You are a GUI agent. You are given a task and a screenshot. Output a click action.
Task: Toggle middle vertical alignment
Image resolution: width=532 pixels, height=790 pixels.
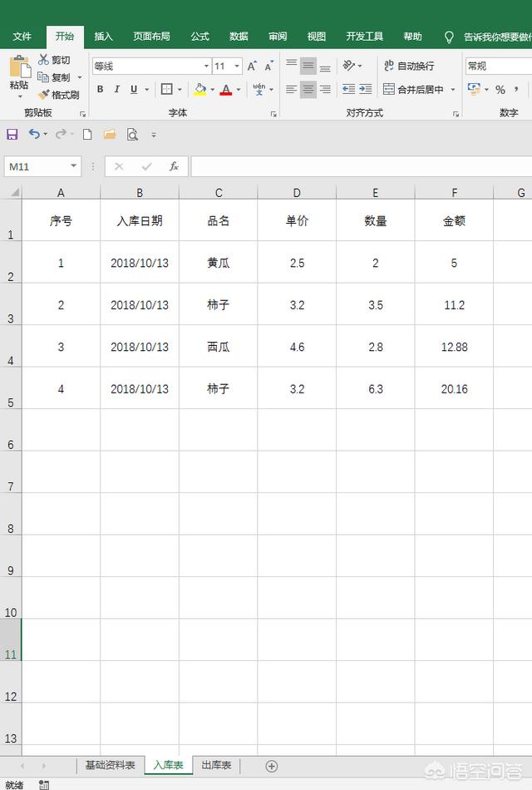[308, 65]
